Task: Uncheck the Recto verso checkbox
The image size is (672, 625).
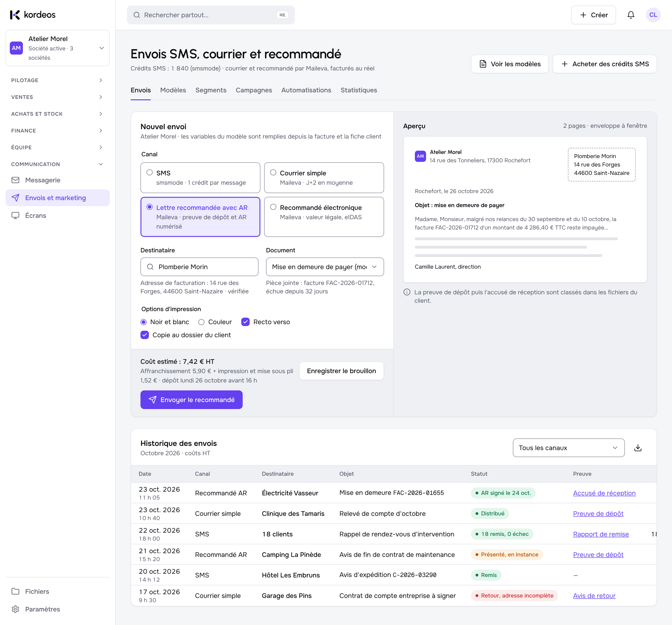Action: coord(245,322)
